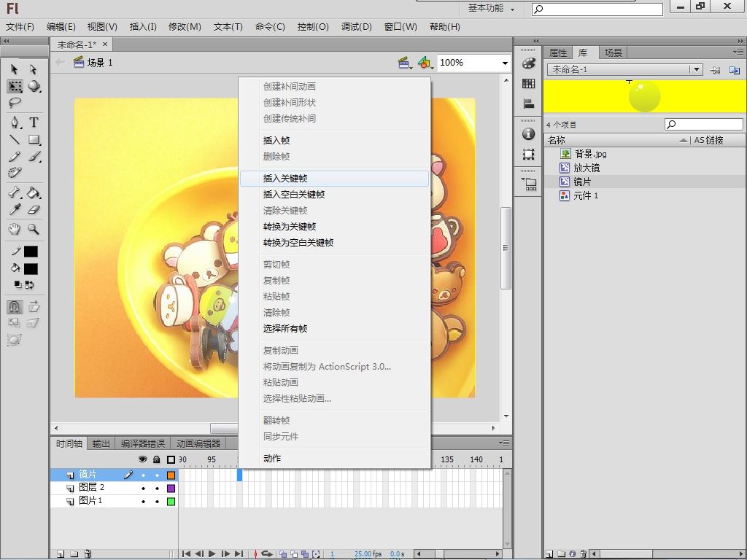
Task: Choose 选择所有帧 from the context menu
Action: [x=334, y=329]
